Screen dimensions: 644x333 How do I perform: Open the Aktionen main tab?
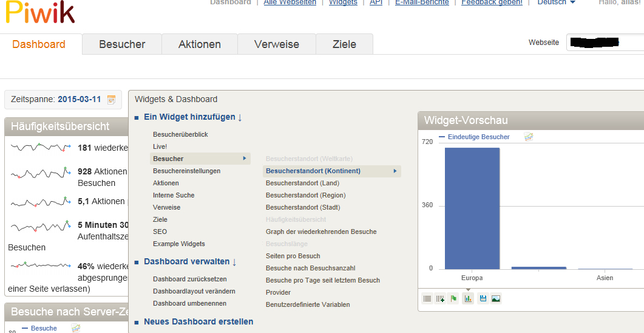(x=200, y=44)
